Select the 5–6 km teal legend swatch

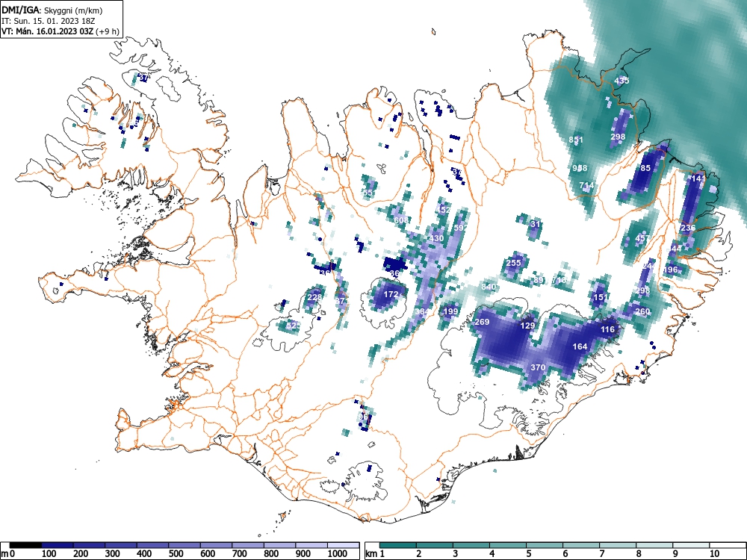[x=545, y=545]
